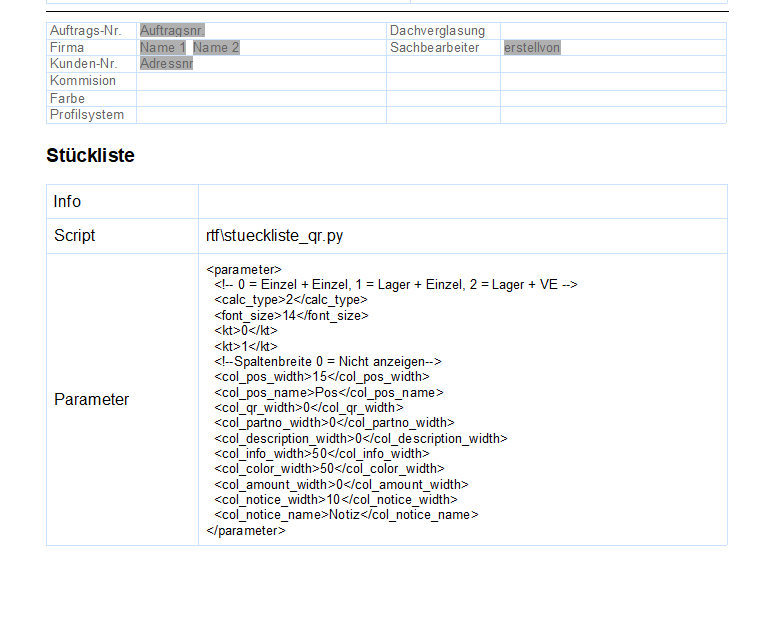Click the Auftragsnr. placeholder field

pos(178,31)
